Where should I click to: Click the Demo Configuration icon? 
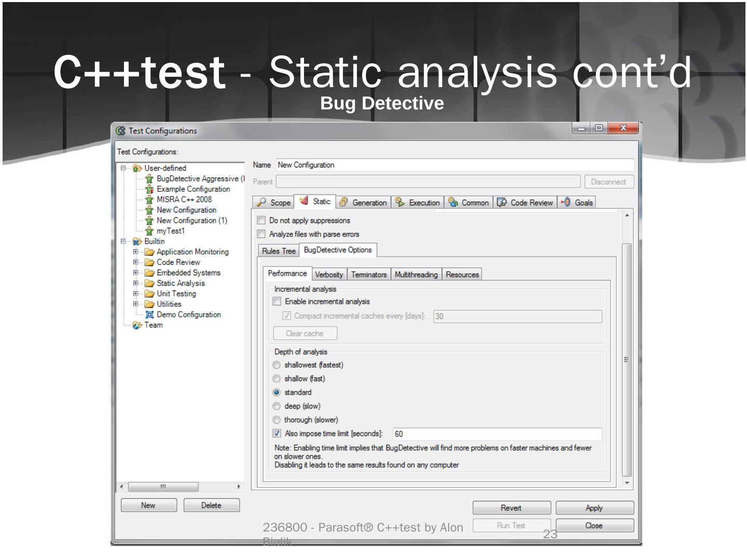(149, 315)
